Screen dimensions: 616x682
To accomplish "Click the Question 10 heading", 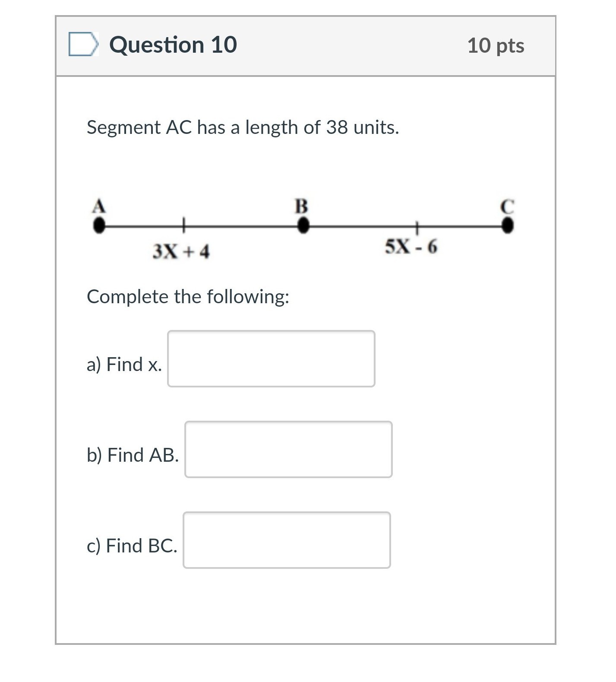I will point(173,45).
